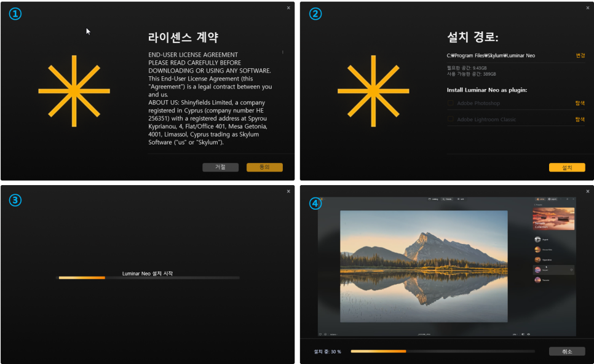The image size is (594, 364).
Task: Click 취소 to cancel the installation
Action: (x=567, y=352)
